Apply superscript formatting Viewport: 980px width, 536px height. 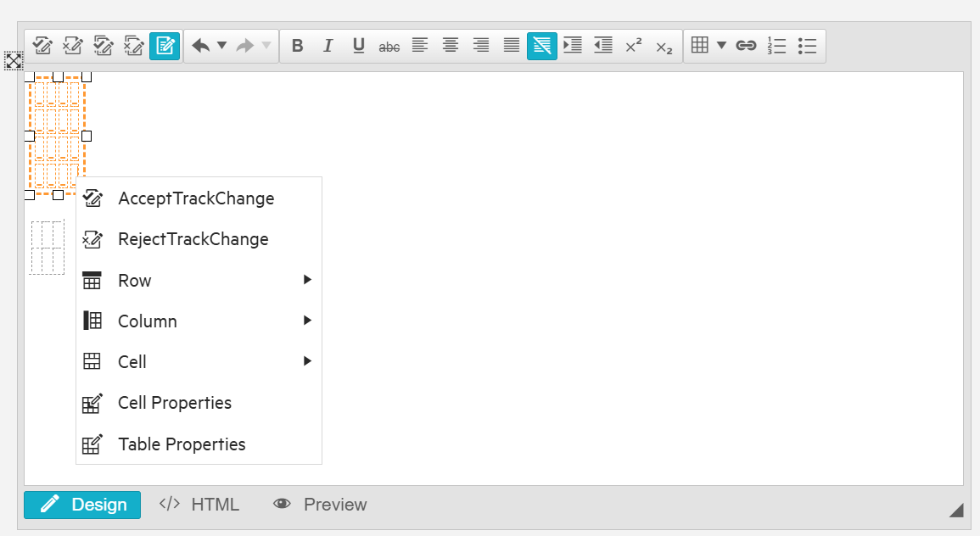tap(633, 46)
